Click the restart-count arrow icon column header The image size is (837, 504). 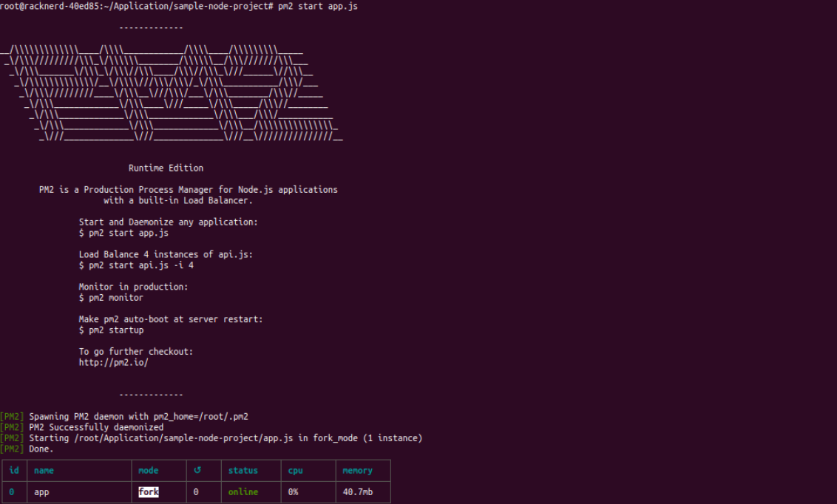click(196, 470)
